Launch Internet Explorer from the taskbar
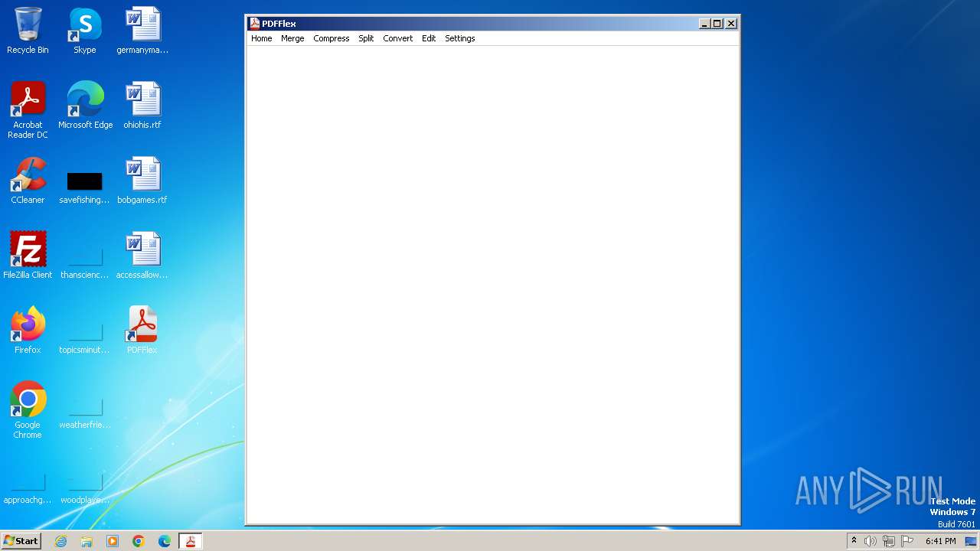This screenshot has width=980, height=551. point(61,541)
